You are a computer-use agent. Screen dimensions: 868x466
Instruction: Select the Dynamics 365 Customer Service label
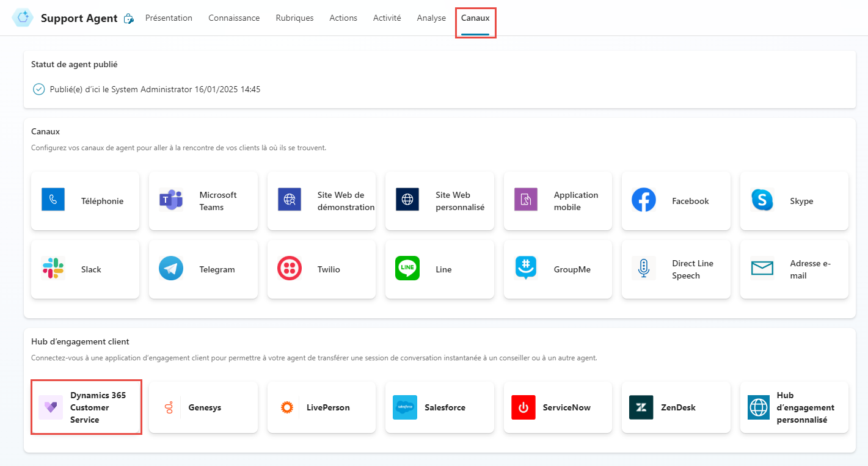coord(98,407)
